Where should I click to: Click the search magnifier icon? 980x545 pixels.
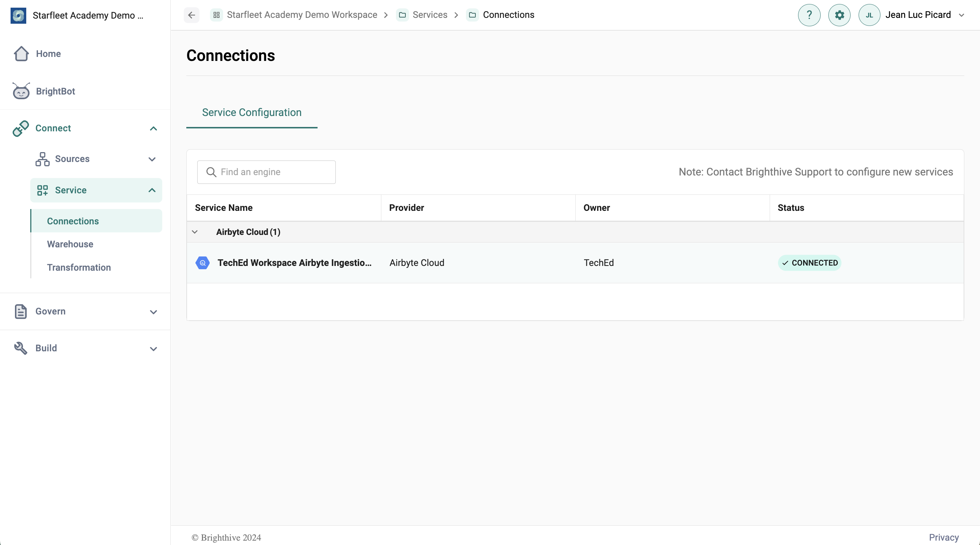click(211, 172)
